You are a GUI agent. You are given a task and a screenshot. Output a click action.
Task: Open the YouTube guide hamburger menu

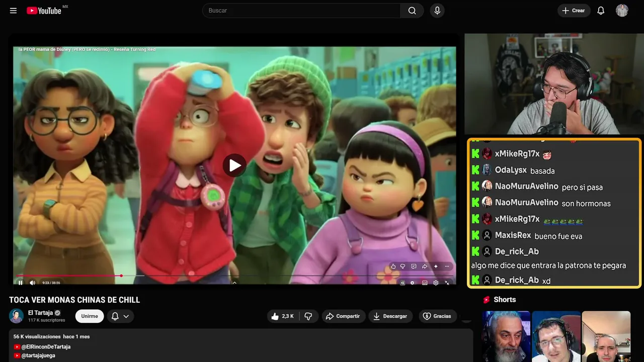click(13, 11)
